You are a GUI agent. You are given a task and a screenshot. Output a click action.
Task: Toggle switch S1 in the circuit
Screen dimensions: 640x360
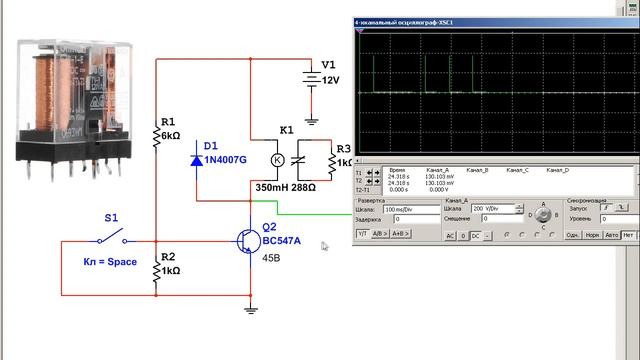(x=111, y=237)
